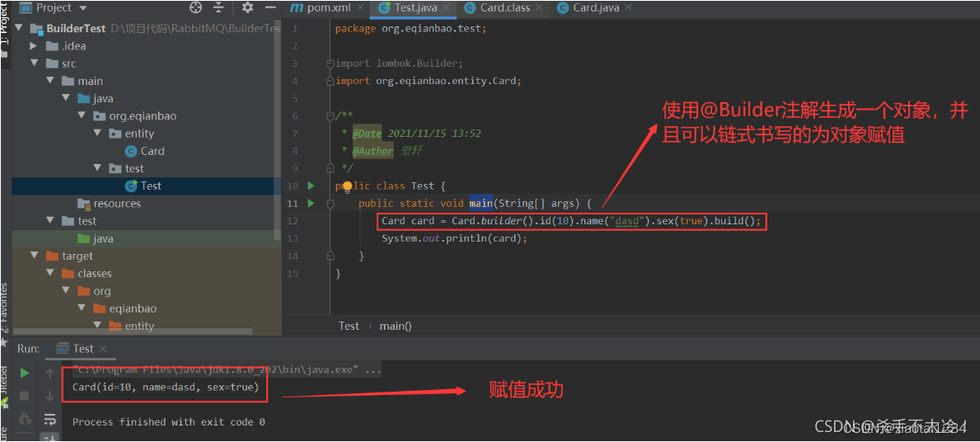Screen dimensions: 980x442
Task: Collapse the src folder
Action: point(34,63)
